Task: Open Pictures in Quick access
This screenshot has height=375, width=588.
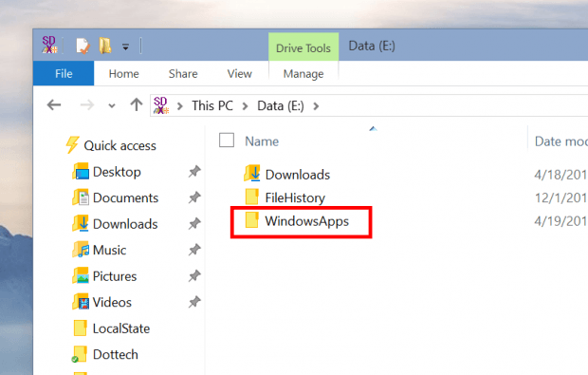Action: (115, 276)
